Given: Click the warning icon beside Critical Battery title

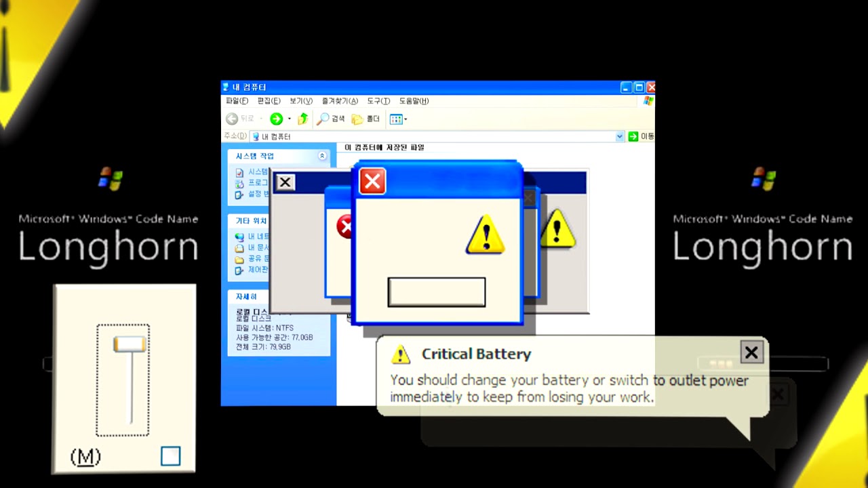Looking at the screenshot, I should [x=401, y=354].
